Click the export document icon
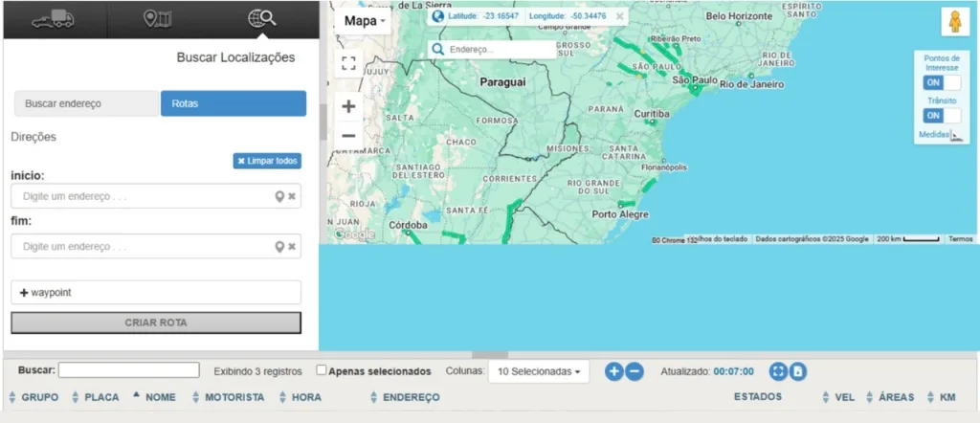The height and width of the screenshot is (423, 980). point(798,371)
